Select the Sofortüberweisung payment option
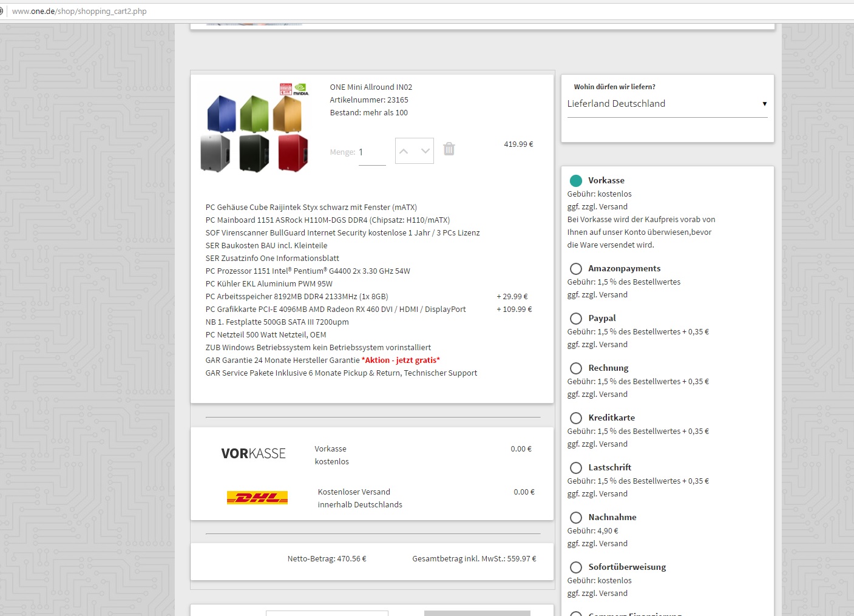Screen dimensions: 854x616 576,567
